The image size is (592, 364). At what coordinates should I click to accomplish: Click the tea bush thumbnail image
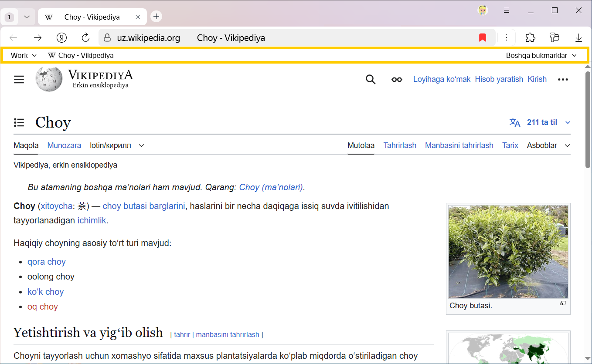tap(508, 252)
